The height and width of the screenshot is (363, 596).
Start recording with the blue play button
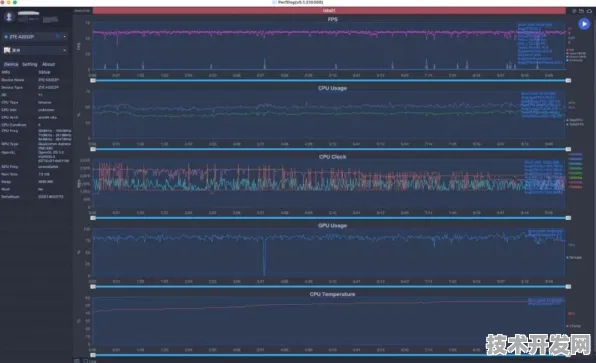pyautogui.click(x=584, y=24)
